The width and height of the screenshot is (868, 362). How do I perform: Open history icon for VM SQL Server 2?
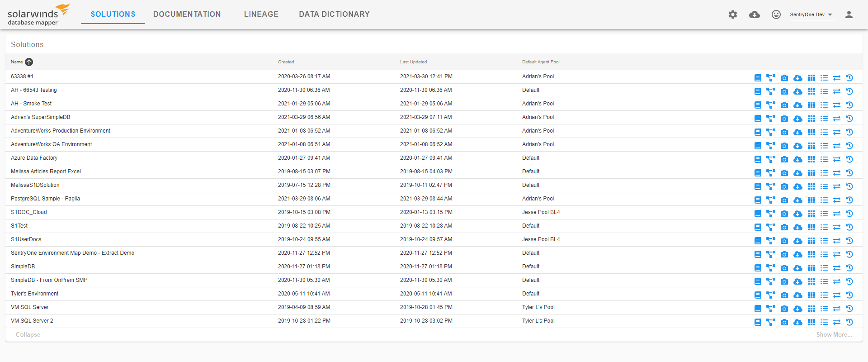849,322
